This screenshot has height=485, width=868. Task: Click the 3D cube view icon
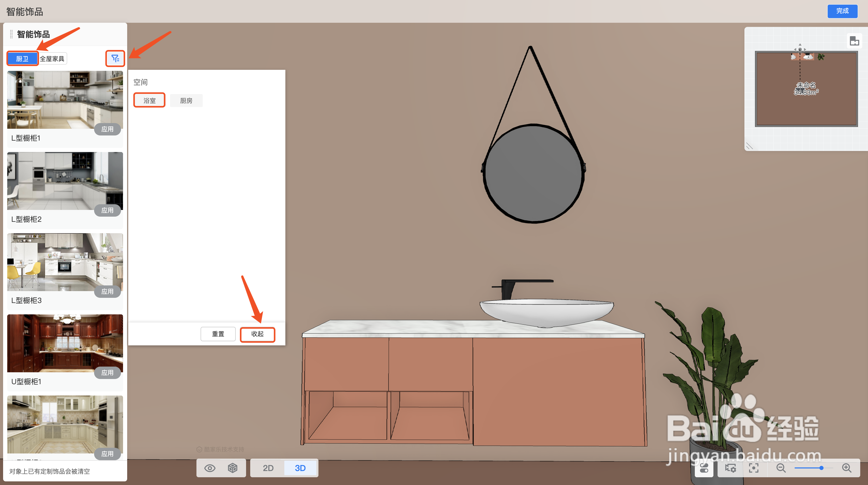tap(232, 468)
